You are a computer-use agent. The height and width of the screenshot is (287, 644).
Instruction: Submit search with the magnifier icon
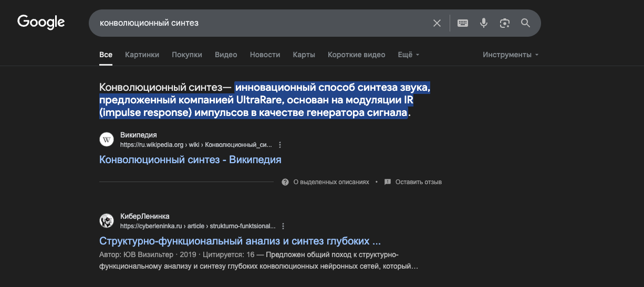[x=525, y=23]
